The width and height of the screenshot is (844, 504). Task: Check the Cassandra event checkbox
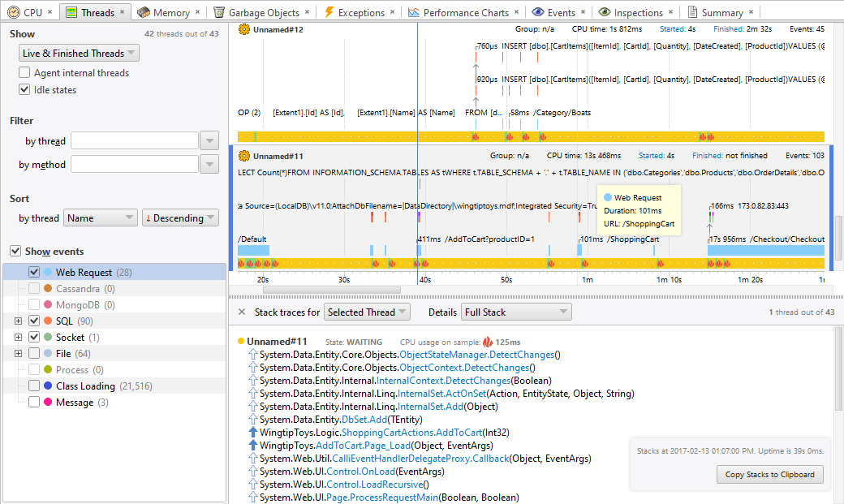pyautogui.click(x=34, y=289)
